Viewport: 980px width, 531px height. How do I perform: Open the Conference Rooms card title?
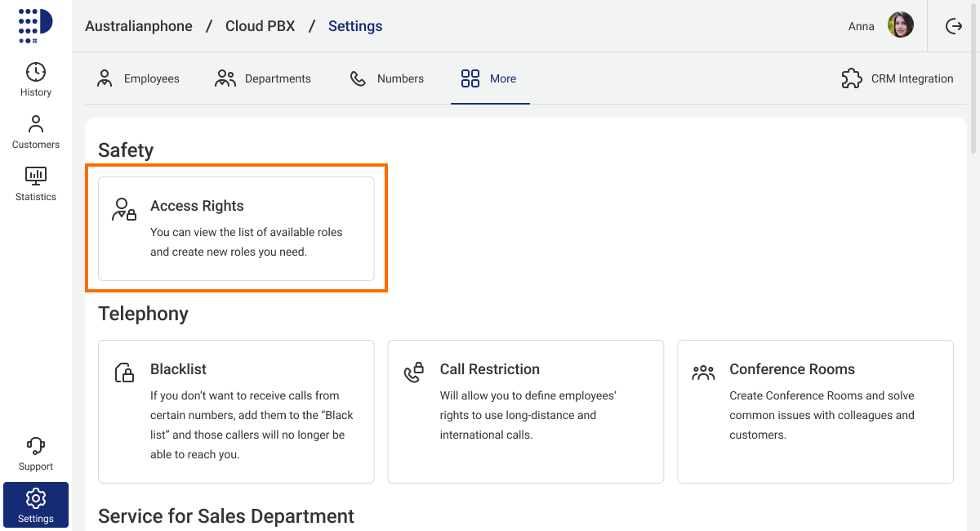click(792, 369)
